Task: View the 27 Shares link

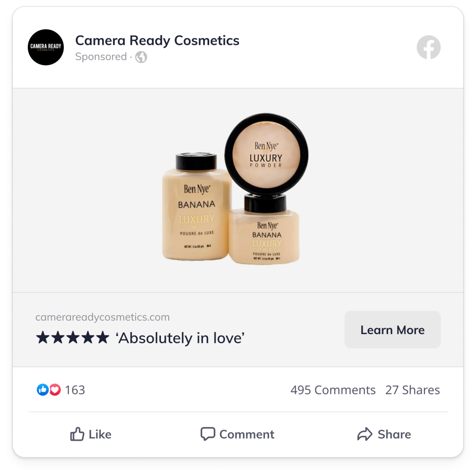Action: [x=413, y=390]
